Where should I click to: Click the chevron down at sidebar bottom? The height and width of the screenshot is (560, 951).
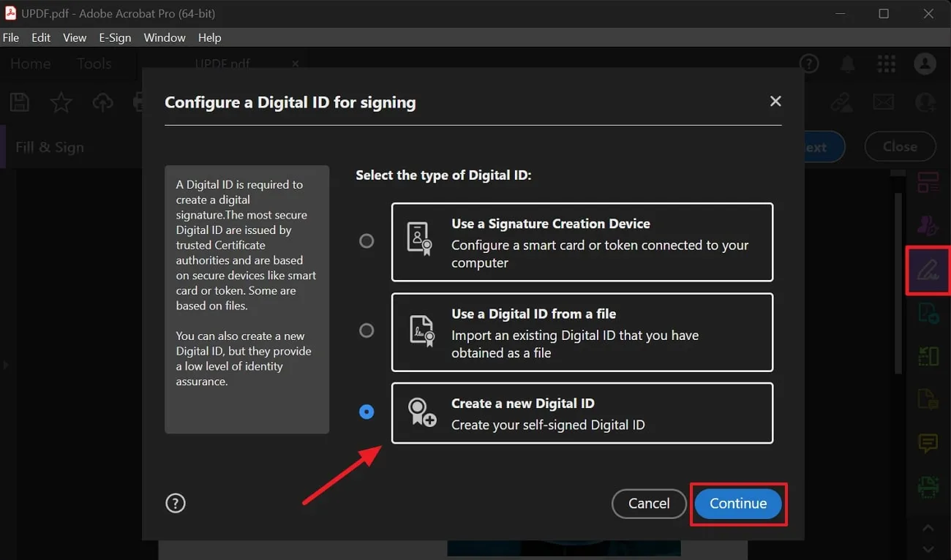point(928,548)
